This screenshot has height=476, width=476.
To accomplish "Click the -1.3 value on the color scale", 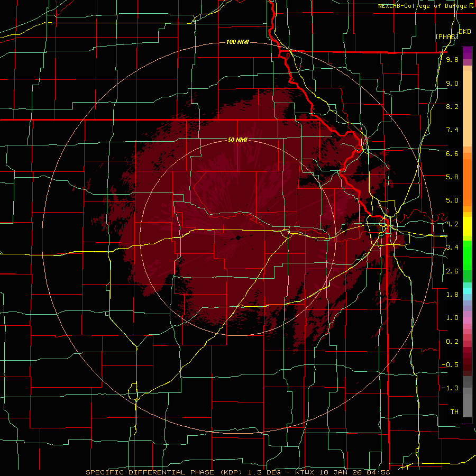I will (x=450, y=388).
